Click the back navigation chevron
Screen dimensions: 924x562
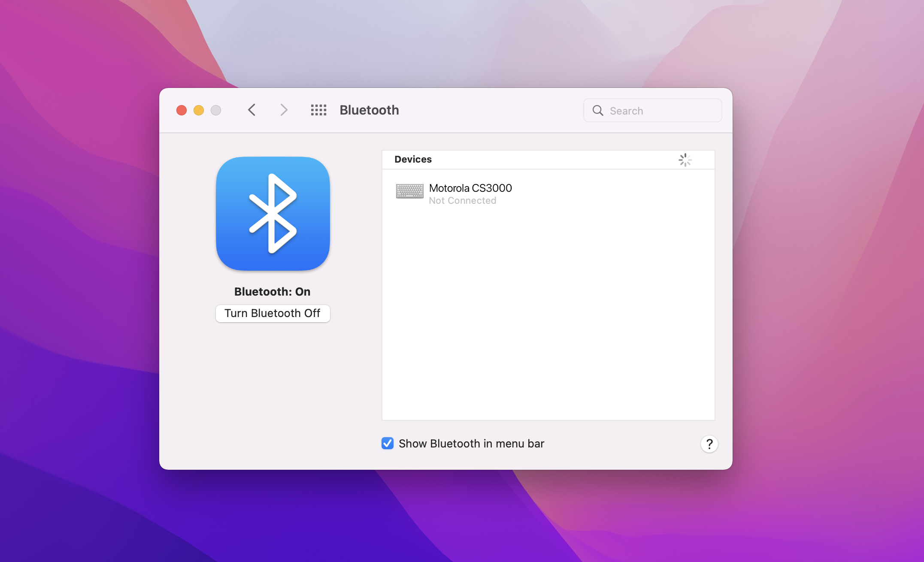coord(252,110)
